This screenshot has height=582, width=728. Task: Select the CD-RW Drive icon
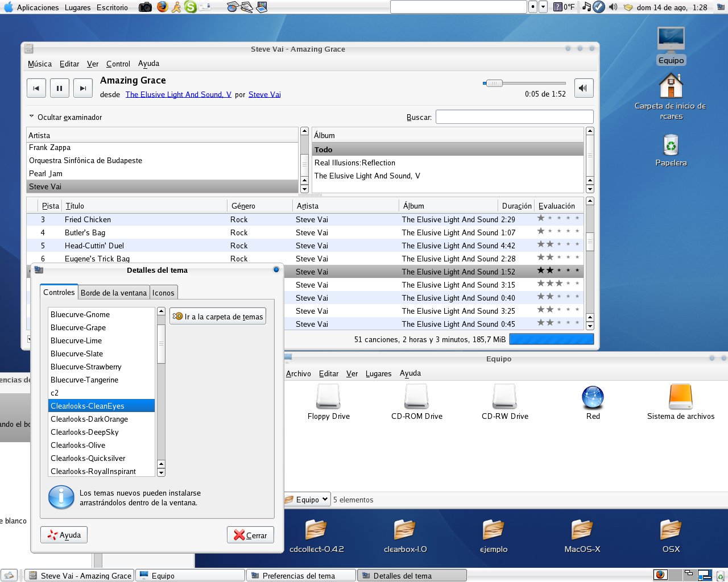[505, 402]
